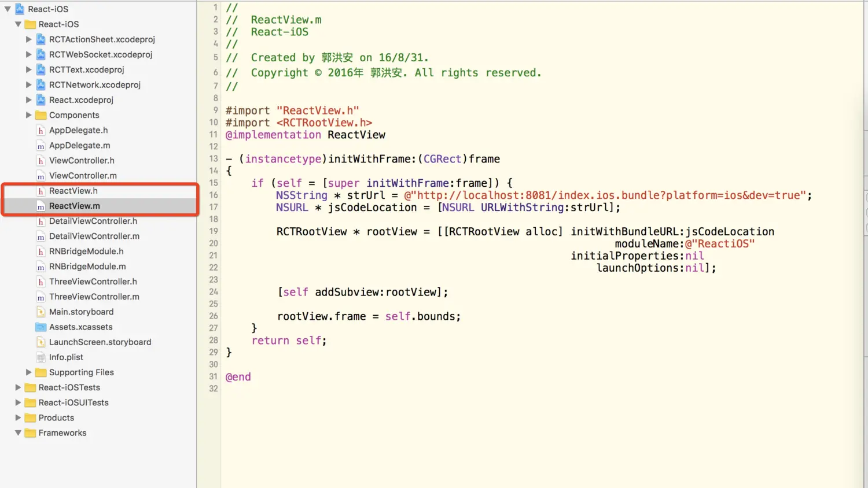Click the AppDelegate.m implementation file icon
The width and height of the screenshot is (868, 488).
[x=41, y=146]
